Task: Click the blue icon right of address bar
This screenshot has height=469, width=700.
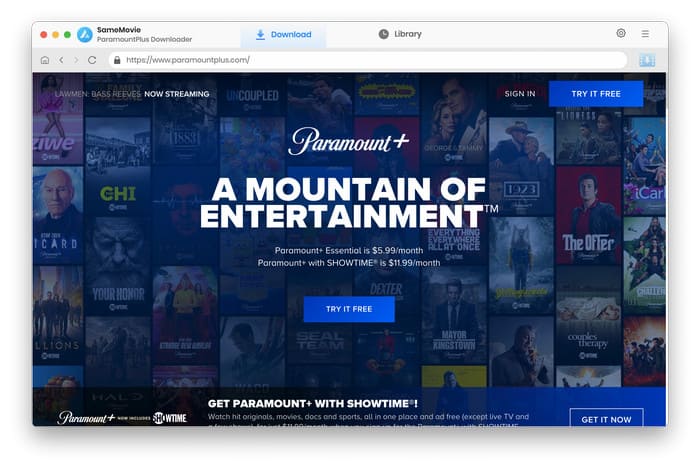Action: pyautogui.click(x=646, y=60)
